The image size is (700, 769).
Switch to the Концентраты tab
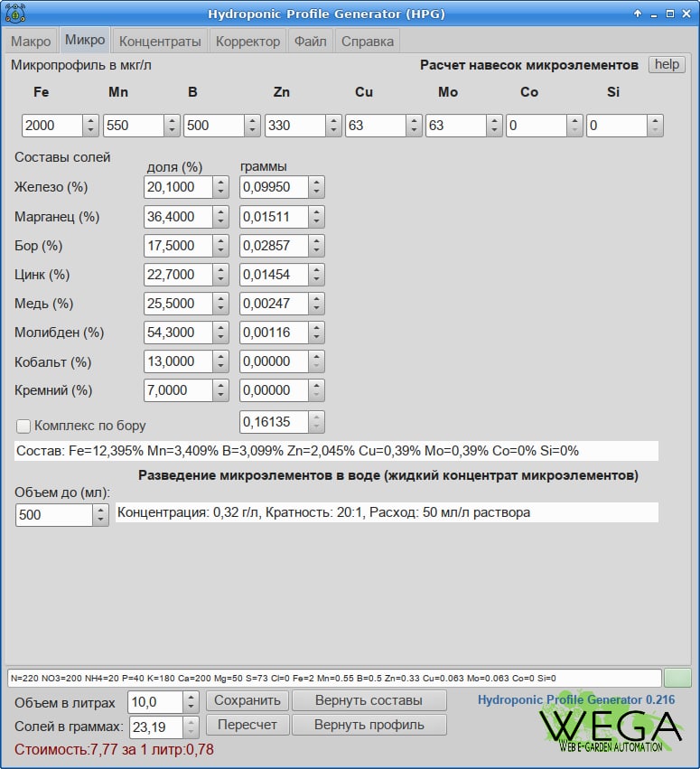pyautogui.click(x=160, y=42)
